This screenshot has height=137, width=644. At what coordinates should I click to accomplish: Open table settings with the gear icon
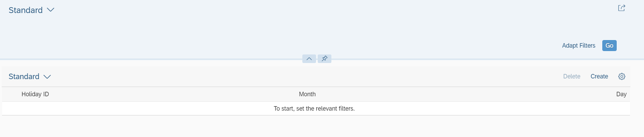(x=622, y=76)
